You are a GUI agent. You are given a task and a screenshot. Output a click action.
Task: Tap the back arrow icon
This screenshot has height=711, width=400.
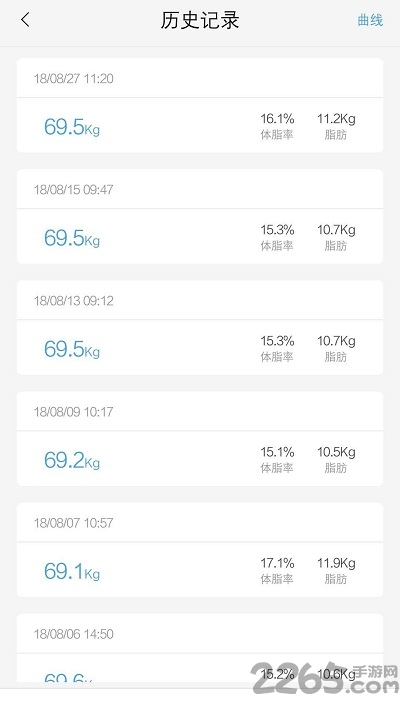click(x=25, y=19)
